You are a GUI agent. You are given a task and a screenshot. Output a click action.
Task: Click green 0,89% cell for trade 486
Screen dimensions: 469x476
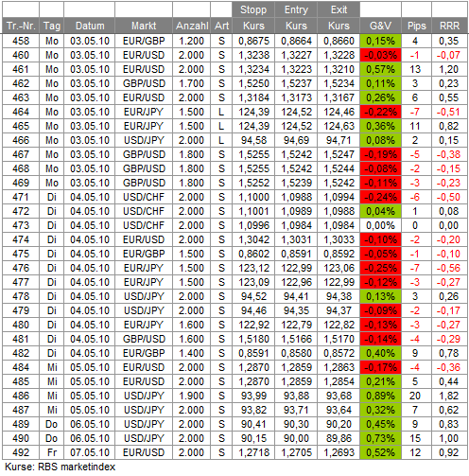pyautogui.click(x=380, y=396)
